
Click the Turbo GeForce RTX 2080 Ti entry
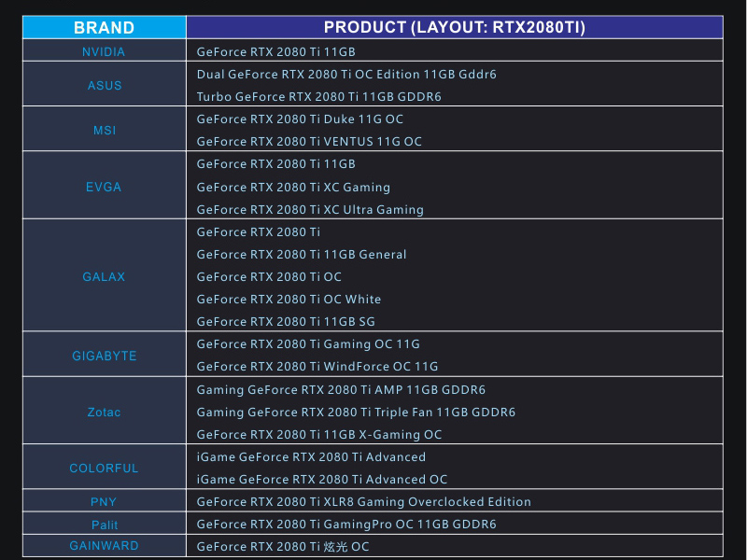[318, 97]
